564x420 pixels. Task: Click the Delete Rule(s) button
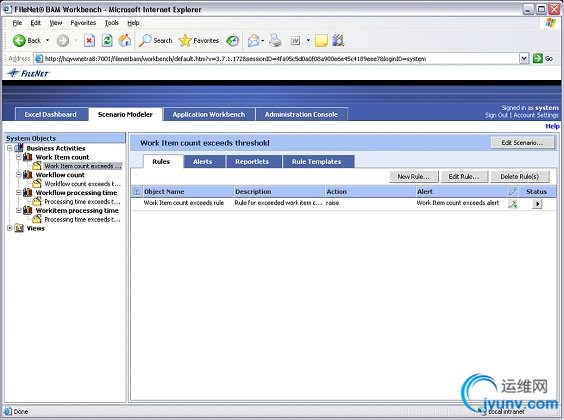520,177
